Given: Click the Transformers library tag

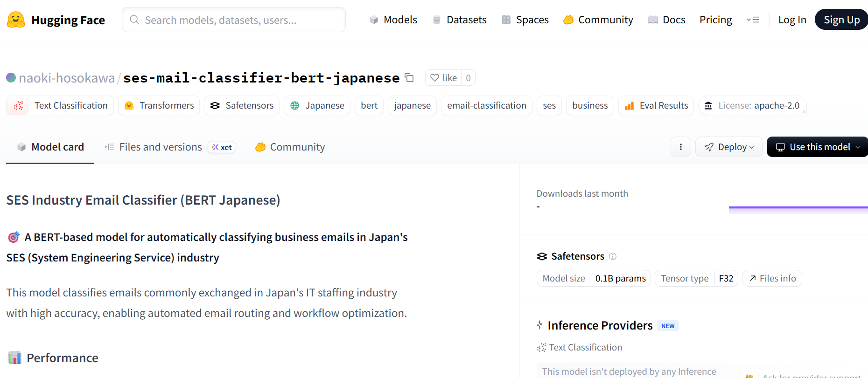Looking at the screenshot, I should [x=159, y=105].
